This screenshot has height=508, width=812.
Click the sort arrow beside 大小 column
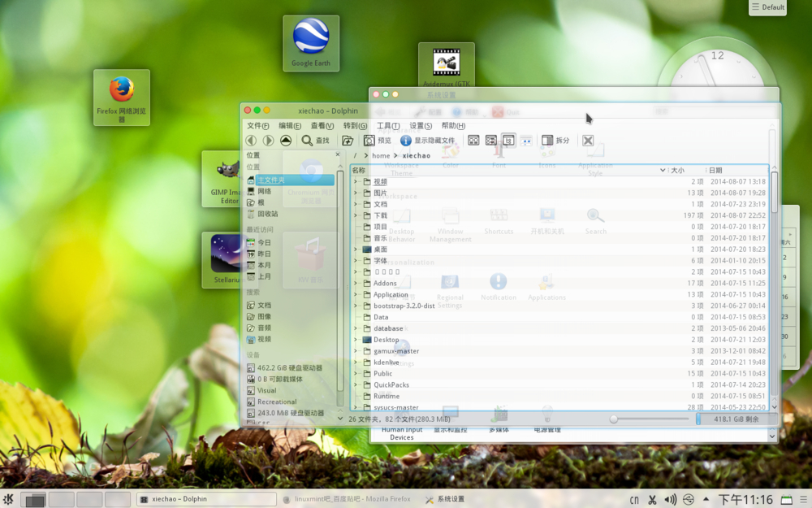click(x=663, y=170)
